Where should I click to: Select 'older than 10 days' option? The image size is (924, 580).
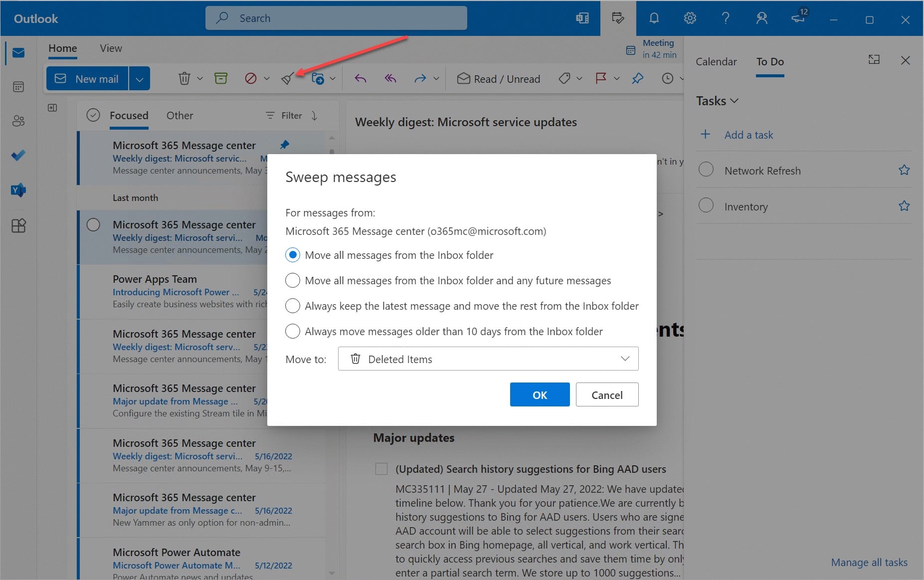[x=293, y=331]
